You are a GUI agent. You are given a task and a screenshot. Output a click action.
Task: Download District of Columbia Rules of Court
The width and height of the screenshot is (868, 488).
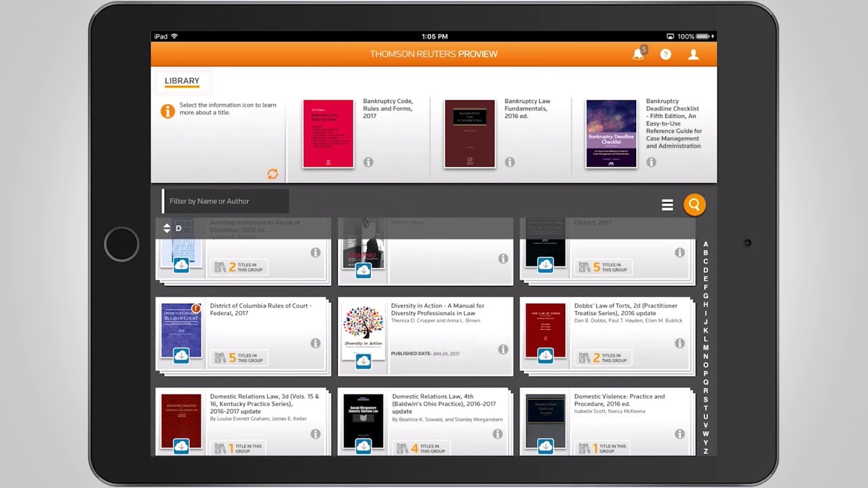[181, 356]
